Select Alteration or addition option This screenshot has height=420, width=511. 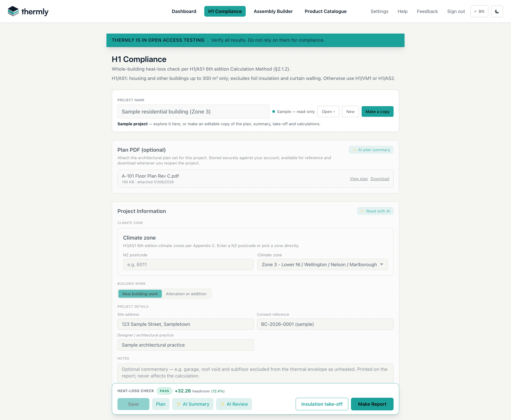[x=186, y=294]
